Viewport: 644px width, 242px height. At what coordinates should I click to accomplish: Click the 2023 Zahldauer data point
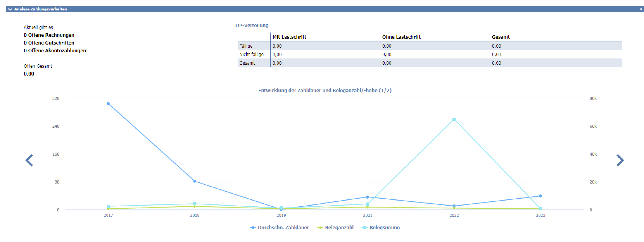tap(540, 196)
